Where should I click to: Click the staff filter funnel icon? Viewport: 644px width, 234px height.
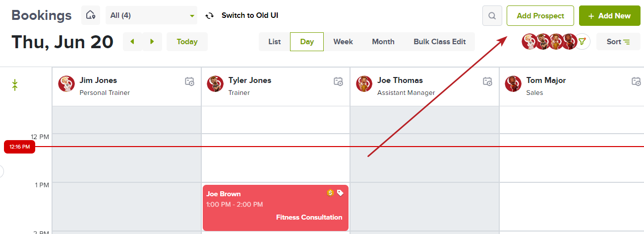[x=582, y=42]
